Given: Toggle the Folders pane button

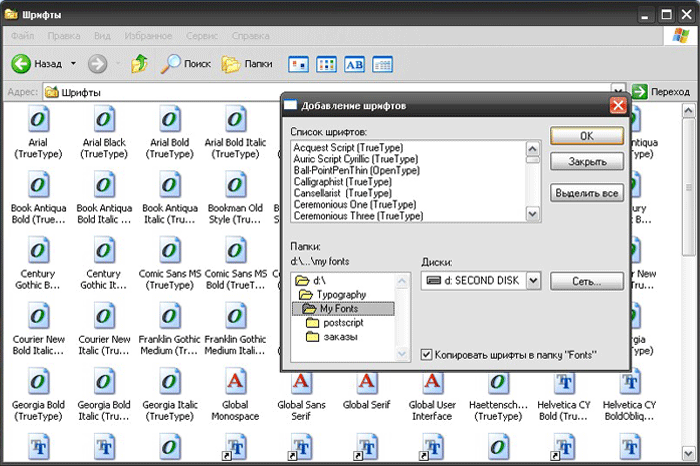Looking at the screenshot, I should click(x=247, y=64).
